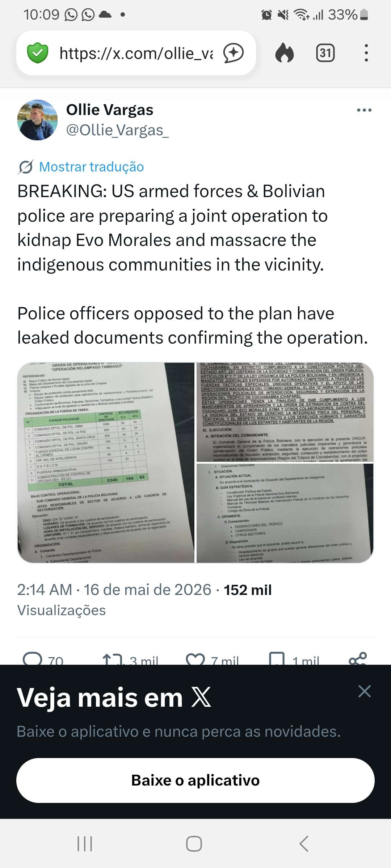391x868 pixels.
Task: Open the tweet options ellipsis menu
Action: click(x=364, y=110)
